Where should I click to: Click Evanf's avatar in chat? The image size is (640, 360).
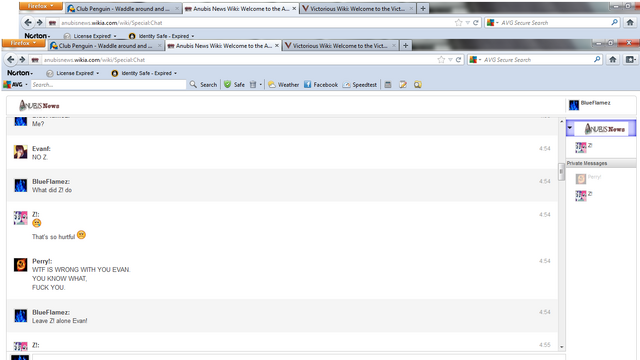[x=20, y=151]
